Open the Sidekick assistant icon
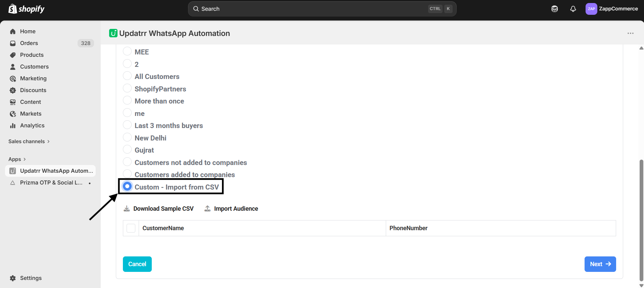This screenshot has height=288, width=644. coord(554,9)
